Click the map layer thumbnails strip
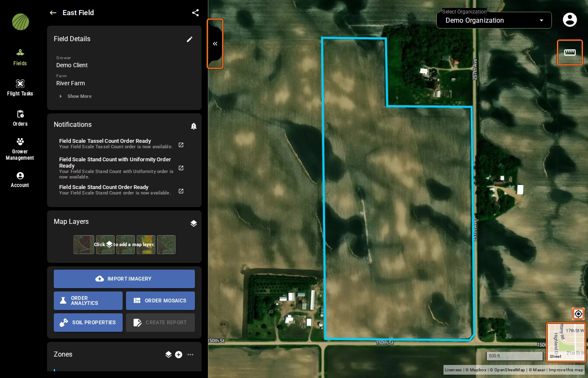588x378 pixels. (124, 244)
